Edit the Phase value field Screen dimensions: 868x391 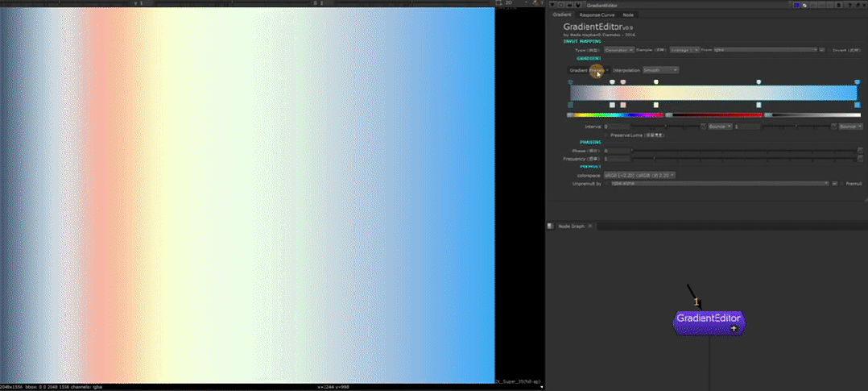point(617,151)
